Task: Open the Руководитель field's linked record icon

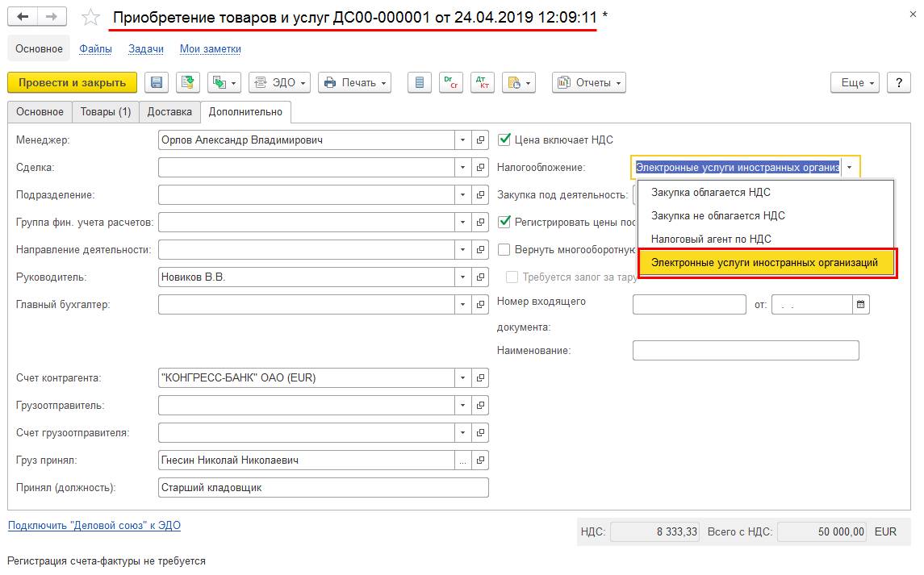Action: click(x=480, y=277)
